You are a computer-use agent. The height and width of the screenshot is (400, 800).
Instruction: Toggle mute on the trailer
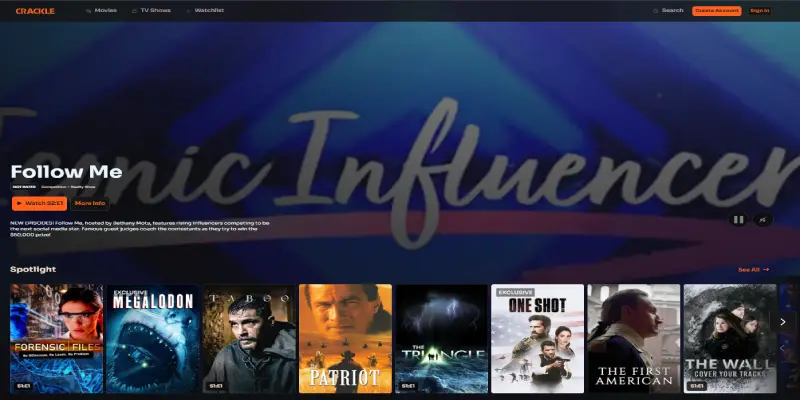coord(762,219)
